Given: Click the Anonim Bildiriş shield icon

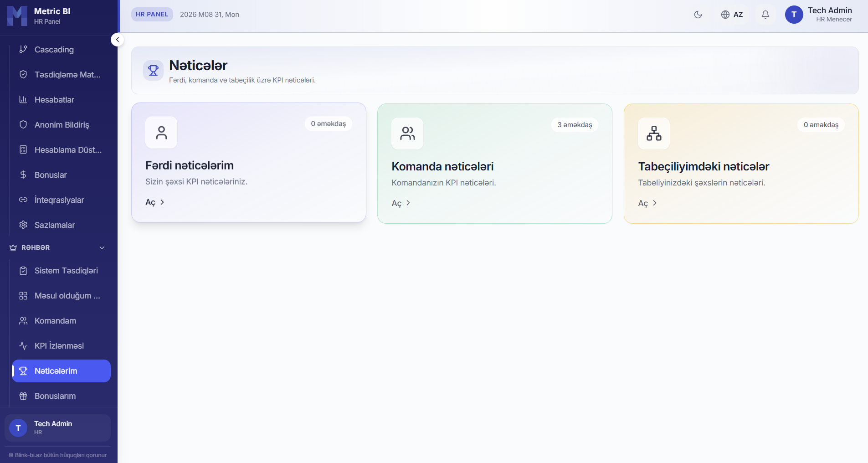Looking at the screenshot, I should [x=23, y=124].
